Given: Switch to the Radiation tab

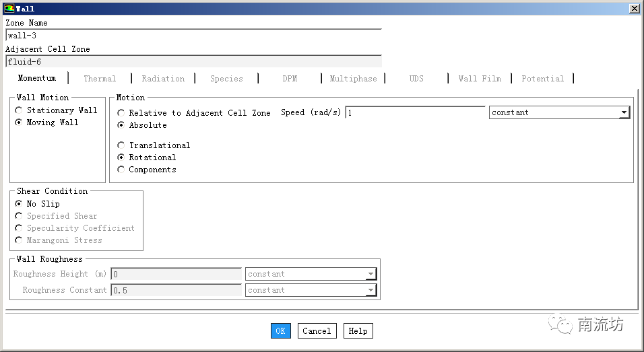Looking at the screenshot, I should pos(163,78).
